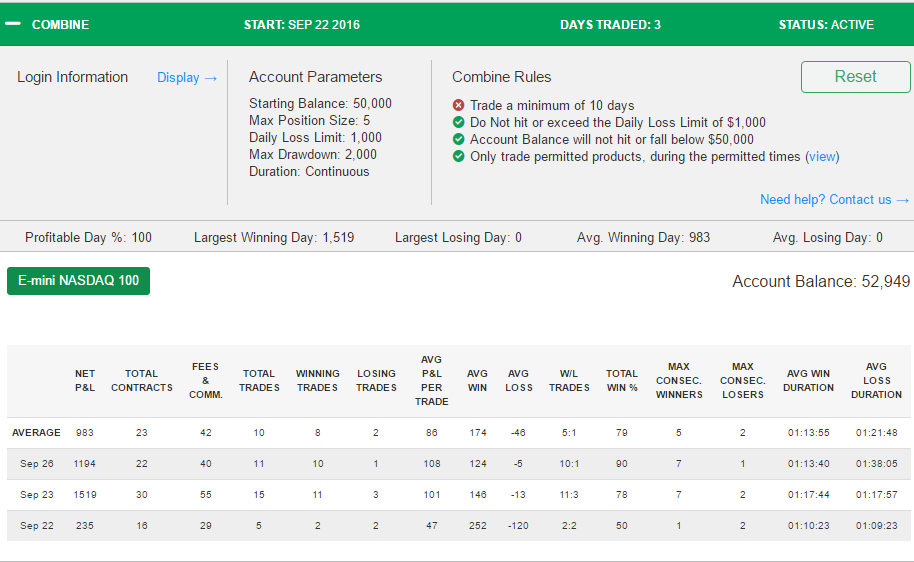The width and height of the screenshot is (914, 562).
Task: Click the STATUS: ACTIVE header text
Action: (x=826, y=24)
